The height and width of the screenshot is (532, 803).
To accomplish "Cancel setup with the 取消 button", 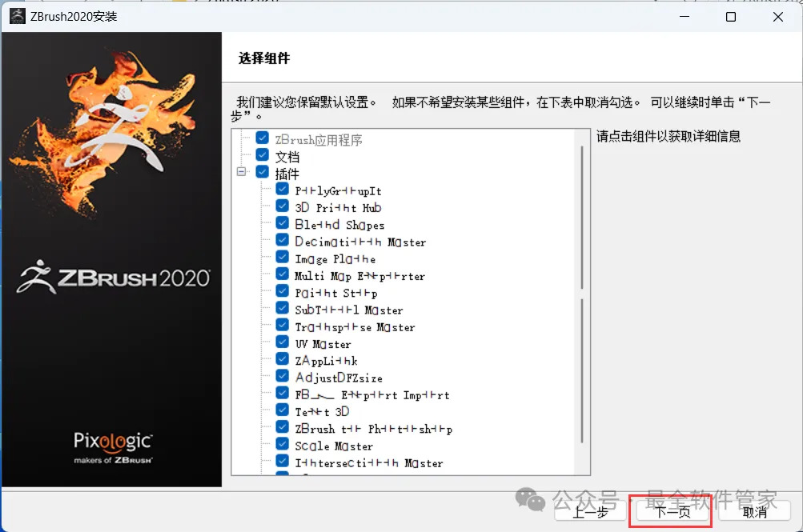I will point(754,511).
